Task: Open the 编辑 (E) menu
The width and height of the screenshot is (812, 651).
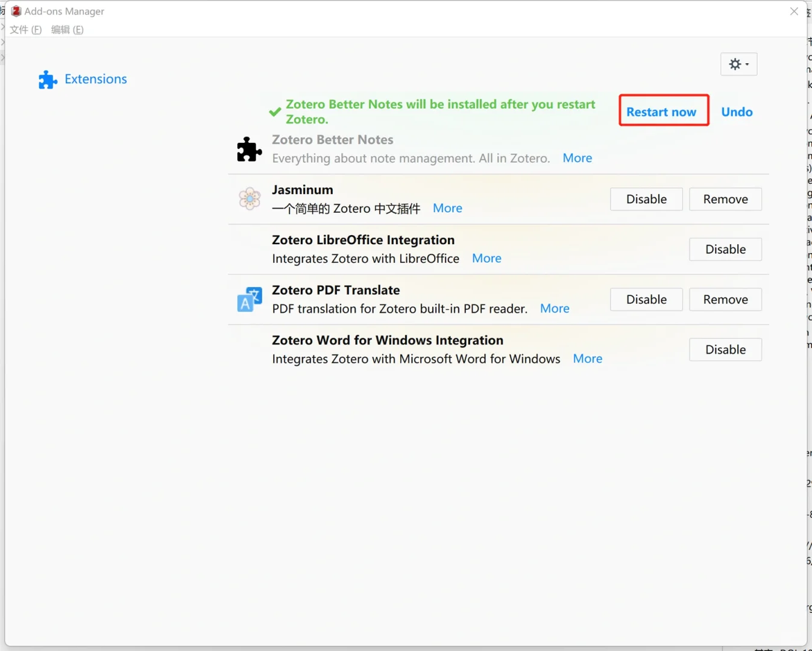Action: (x=68, y=30)
